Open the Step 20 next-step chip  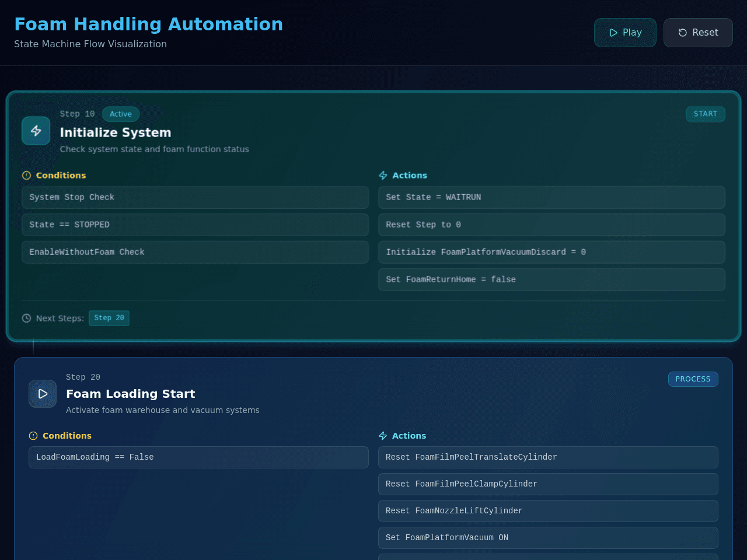(x=109, y=318)
